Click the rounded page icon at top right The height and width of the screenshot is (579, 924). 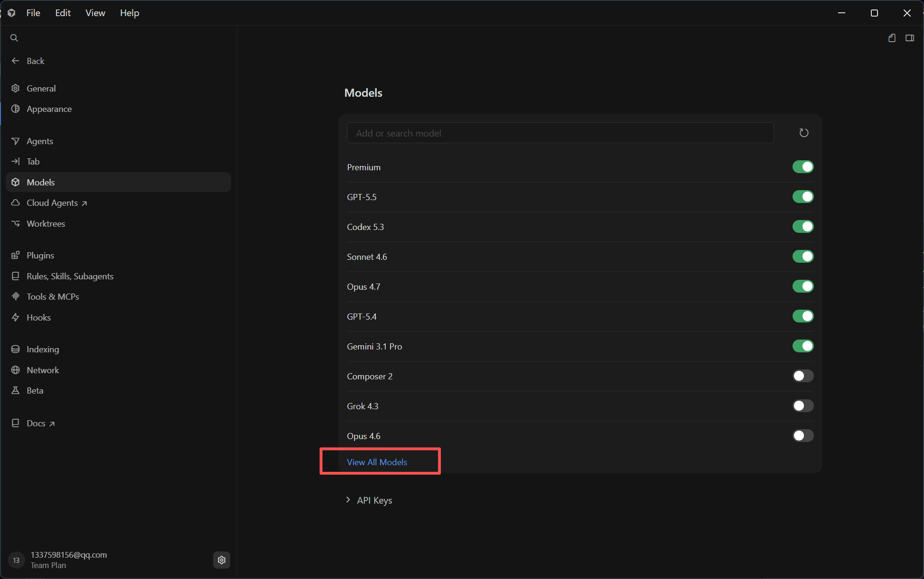point(892,38)
